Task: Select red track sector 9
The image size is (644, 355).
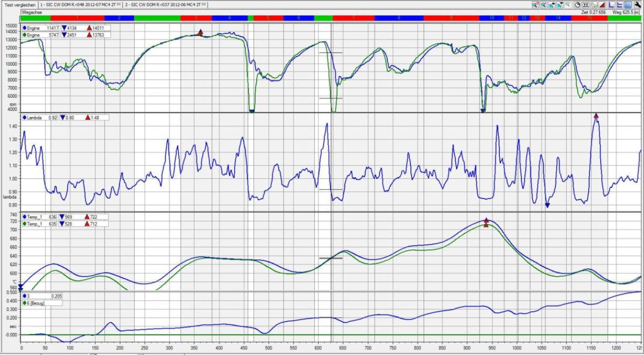Action: (451, 18)
